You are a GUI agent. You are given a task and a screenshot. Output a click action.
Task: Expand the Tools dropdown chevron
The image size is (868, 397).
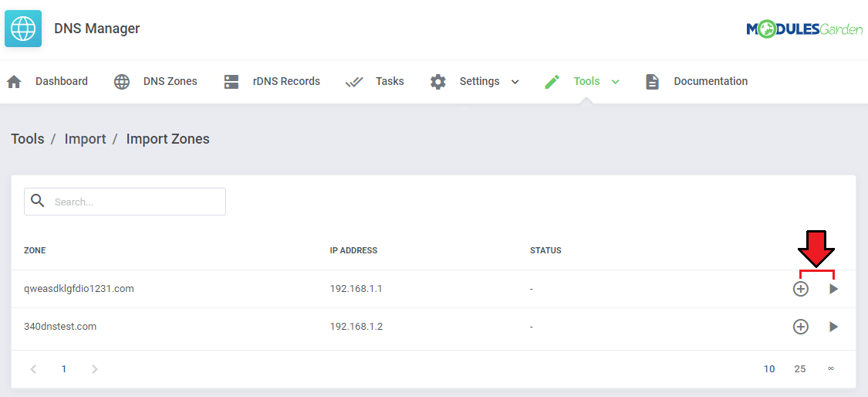click(x=615, y=82)
